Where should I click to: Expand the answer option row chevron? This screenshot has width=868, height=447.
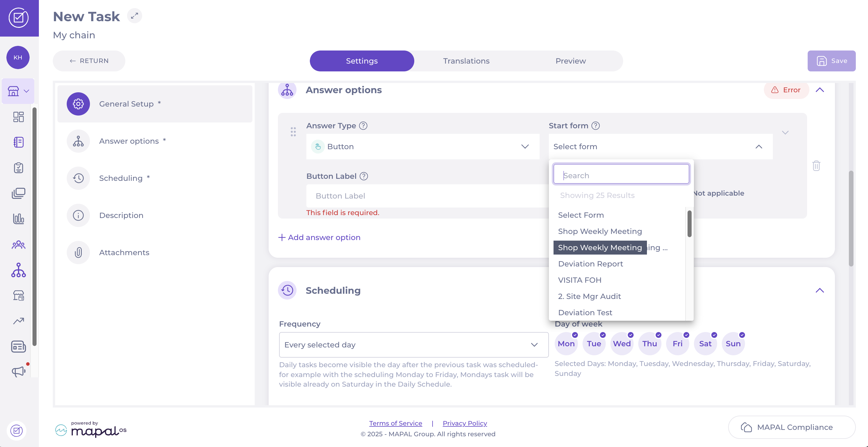785,132
